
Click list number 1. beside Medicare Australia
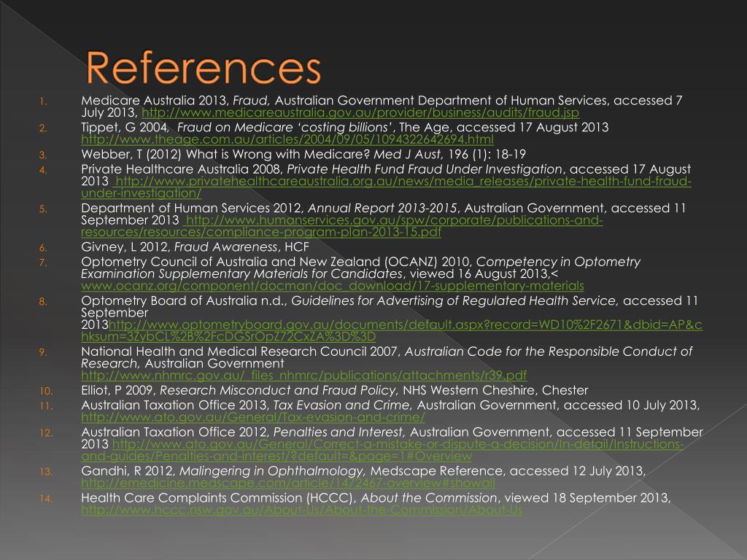(x=43, y=101)
